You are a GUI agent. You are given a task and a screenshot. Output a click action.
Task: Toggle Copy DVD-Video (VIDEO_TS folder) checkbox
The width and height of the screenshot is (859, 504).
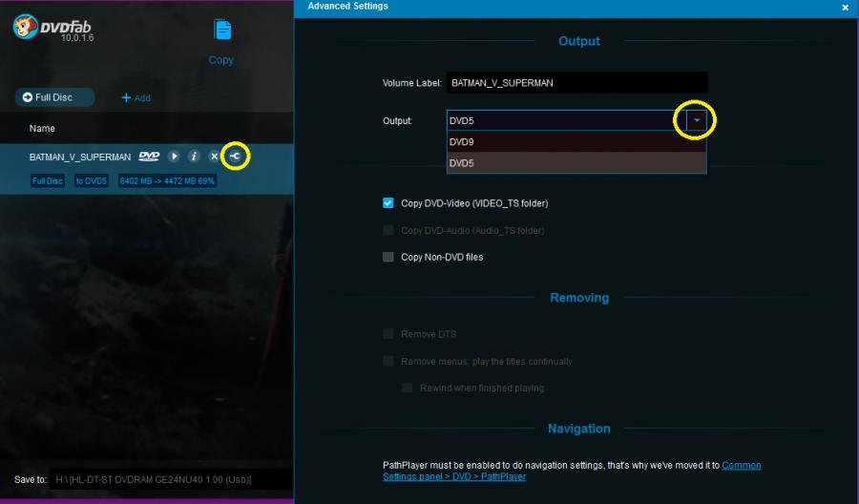click(x=388, y=203)
